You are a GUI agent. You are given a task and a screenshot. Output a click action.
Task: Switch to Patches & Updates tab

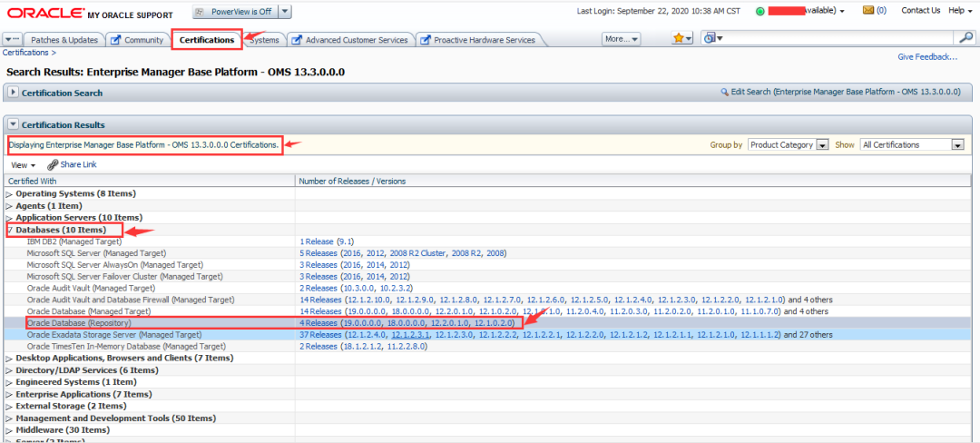pos(64,40)
